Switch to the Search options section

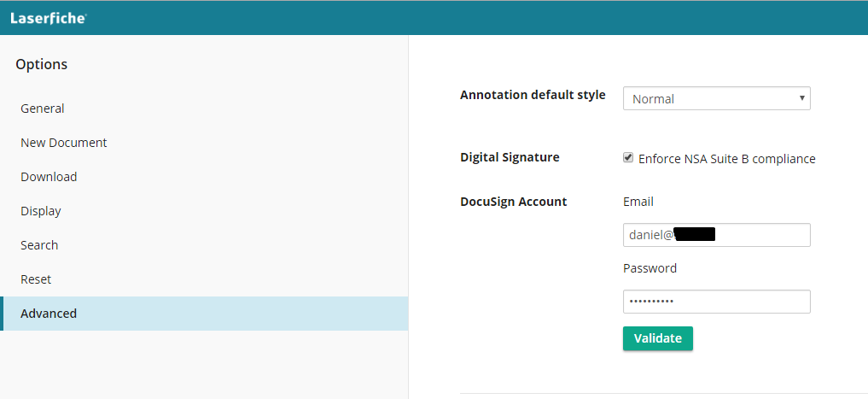tap(204, 245)
